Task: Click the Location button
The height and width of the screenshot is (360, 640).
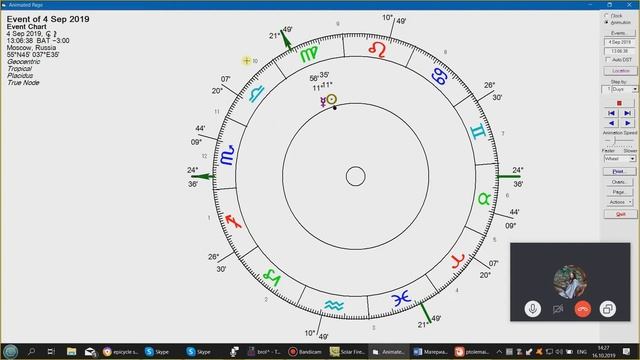Action: (619, 71)
